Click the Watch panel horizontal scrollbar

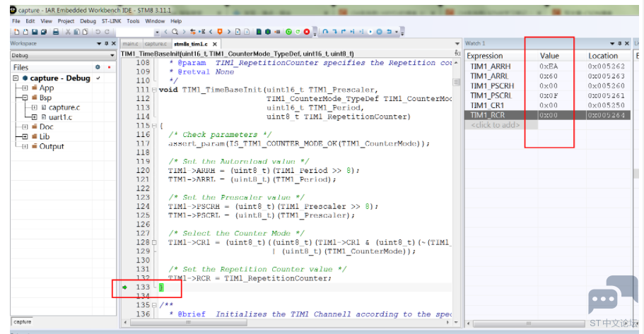[x=529, y=323]
